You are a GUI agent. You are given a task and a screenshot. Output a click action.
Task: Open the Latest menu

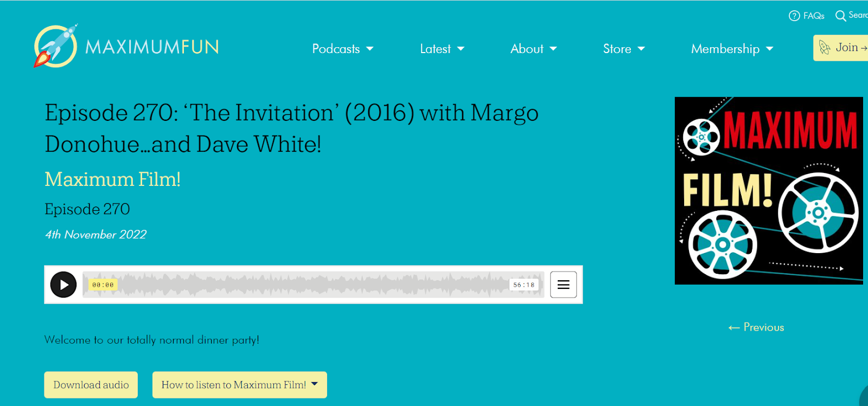442,49
